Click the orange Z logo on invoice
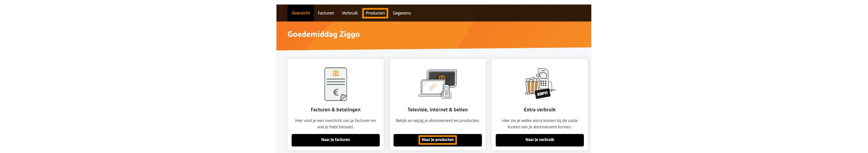 pos(336,73)
